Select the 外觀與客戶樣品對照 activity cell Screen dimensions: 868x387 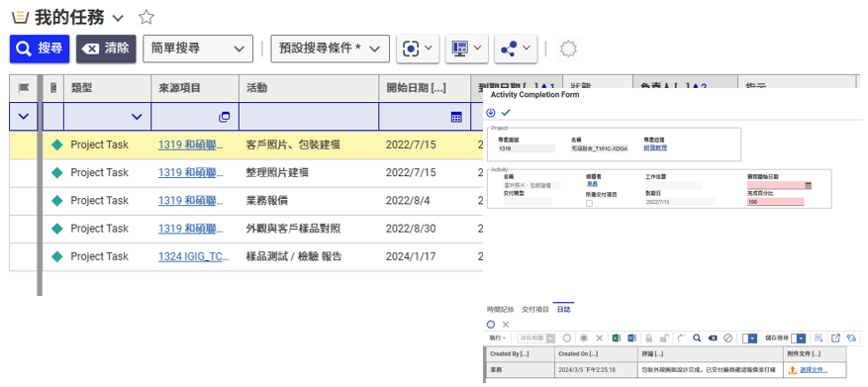[x=309, y=229]
